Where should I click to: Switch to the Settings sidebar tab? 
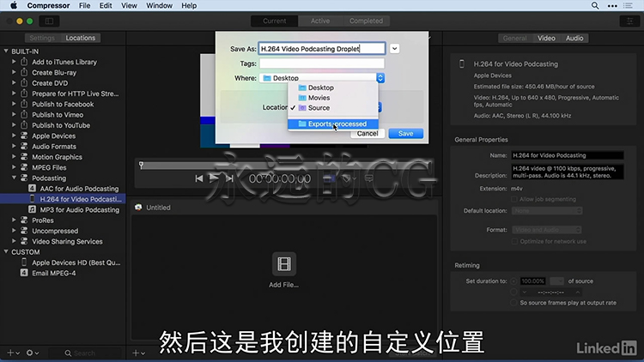click(42, 38)
